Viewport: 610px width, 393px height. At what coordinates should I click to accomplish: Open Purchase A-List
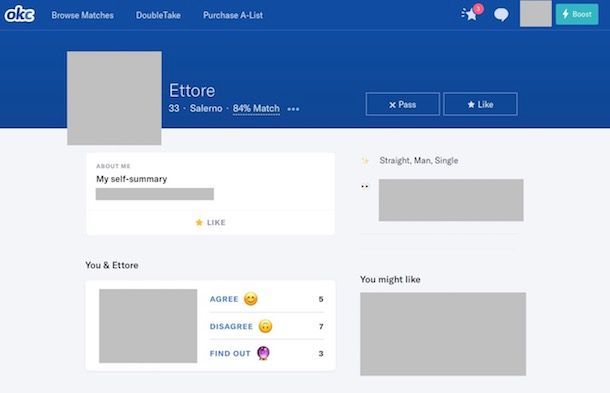click(x=233, y=15)
